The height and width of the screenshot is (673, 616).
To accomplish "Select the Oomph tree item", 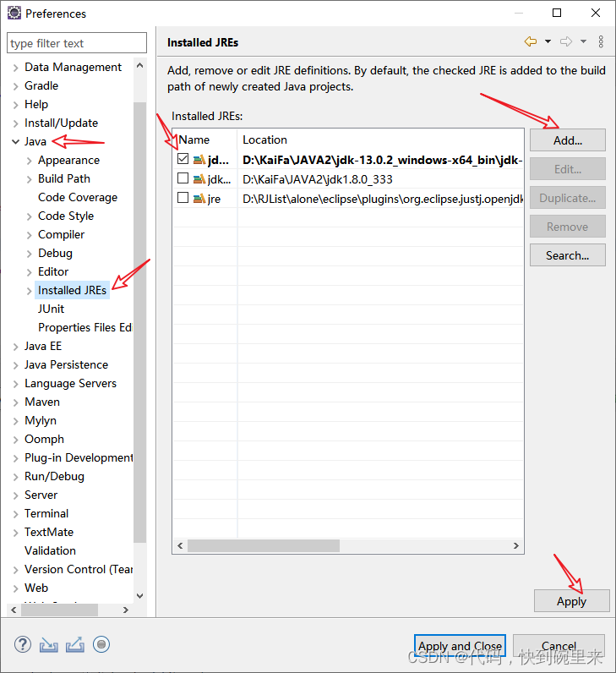I will 44,439.
